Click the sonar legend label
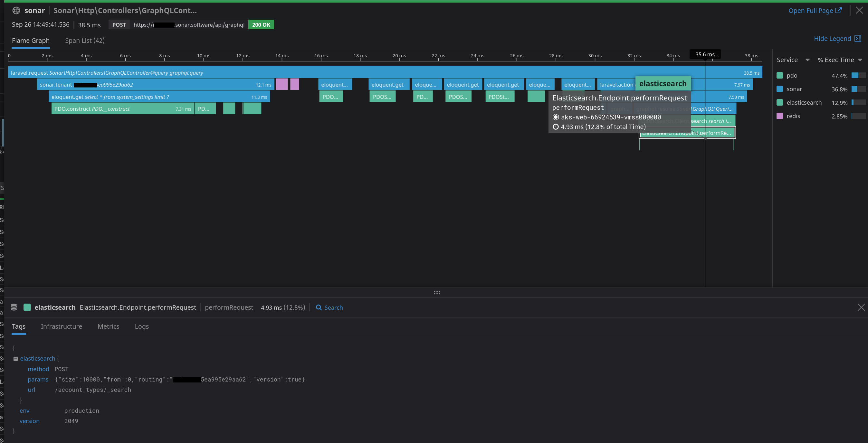This screenshot has height=443, width=868. [x=794, y=89]
